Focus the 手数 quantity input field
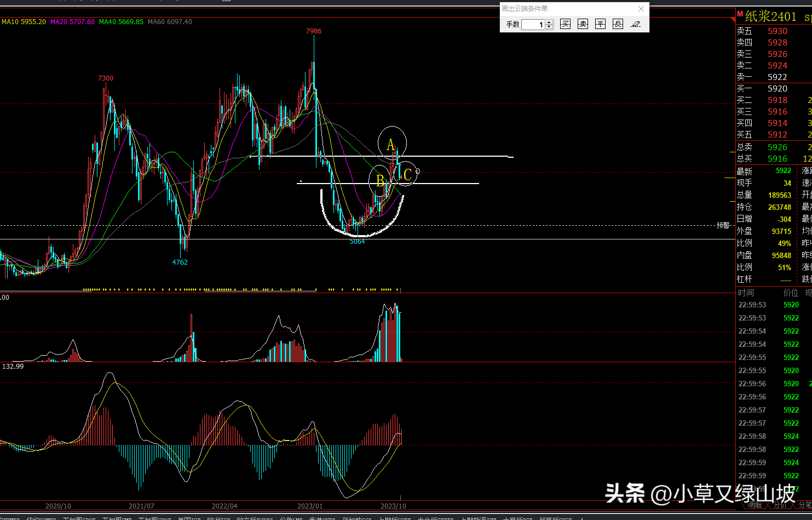This screenshot has width=812, height=520. tap(534, 25)
